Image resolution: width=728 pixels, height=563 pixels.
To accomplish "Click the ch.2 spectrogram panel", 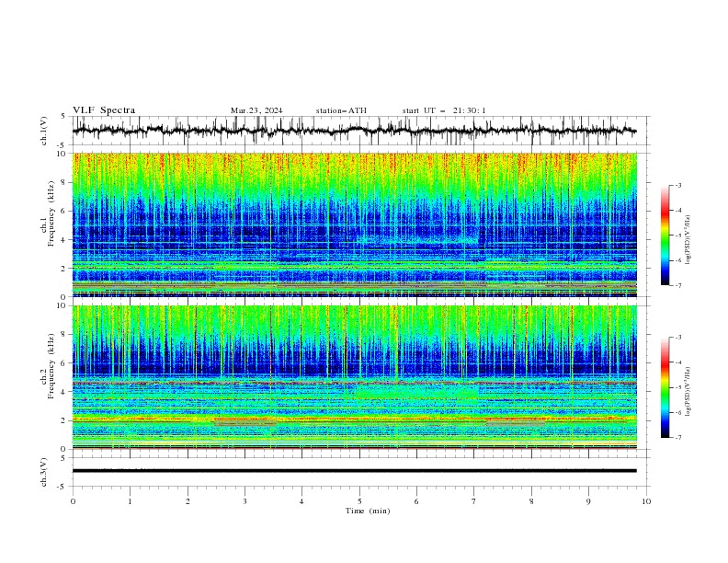I will pyautogui.click(x=354, y=377).
